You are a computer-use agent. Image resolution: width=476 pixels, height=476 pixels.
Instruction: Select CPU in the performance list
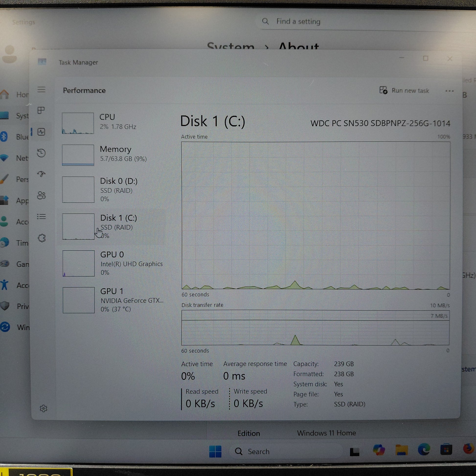tap(111, 122)
